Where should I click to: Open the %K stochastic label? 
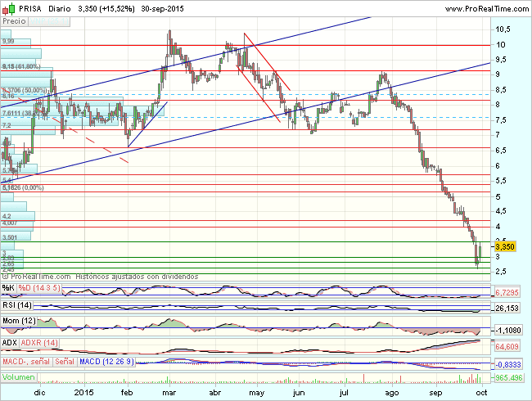8,288
